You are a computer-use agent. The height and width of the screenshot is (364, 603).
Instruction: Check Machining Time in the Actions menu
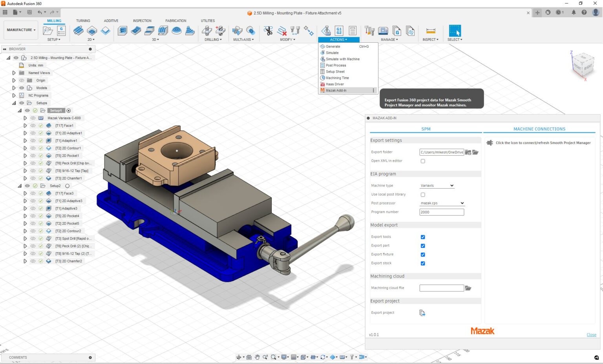pos(337,78)
